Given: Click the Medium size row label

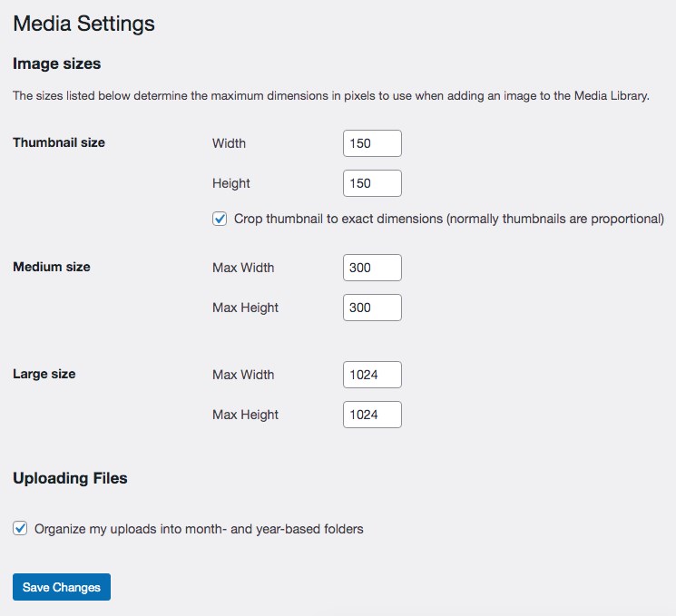Looking at the screenshot, I should 52,267.
